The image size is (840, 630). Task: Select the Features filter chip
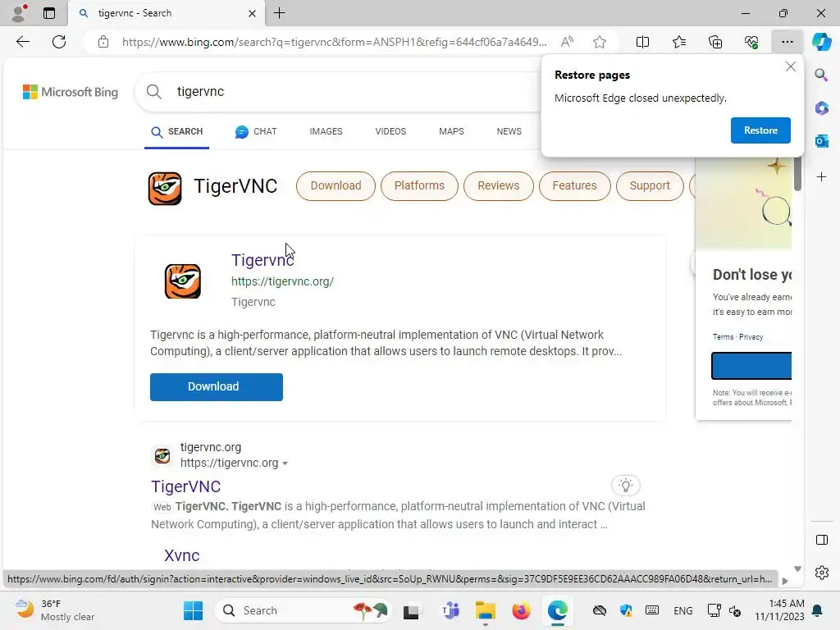click(x=574, y=186)
